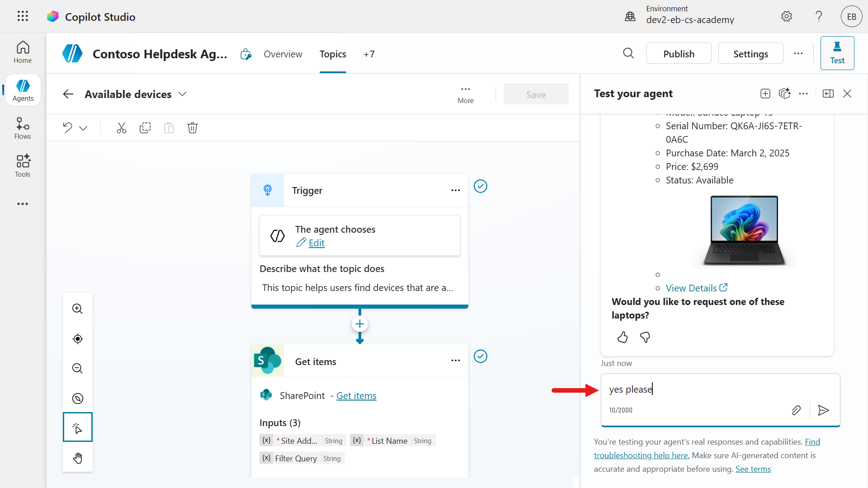
Task: Click the zoom out canvas control
Action: 78,369
